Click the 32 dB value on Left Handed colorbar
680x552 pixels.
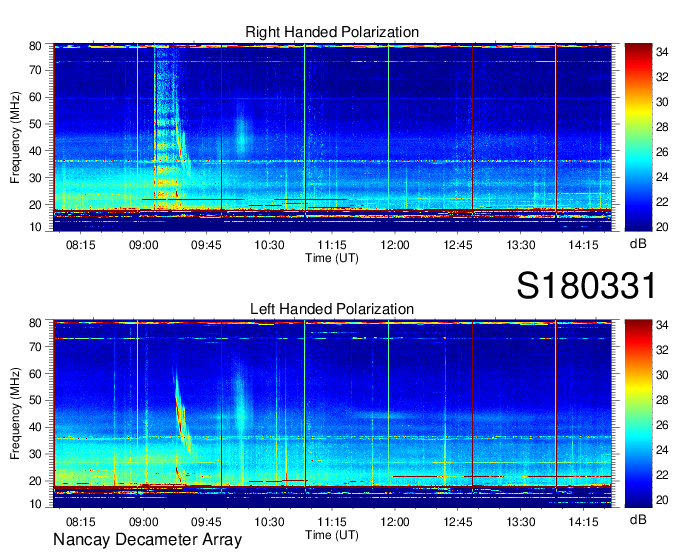662,349
